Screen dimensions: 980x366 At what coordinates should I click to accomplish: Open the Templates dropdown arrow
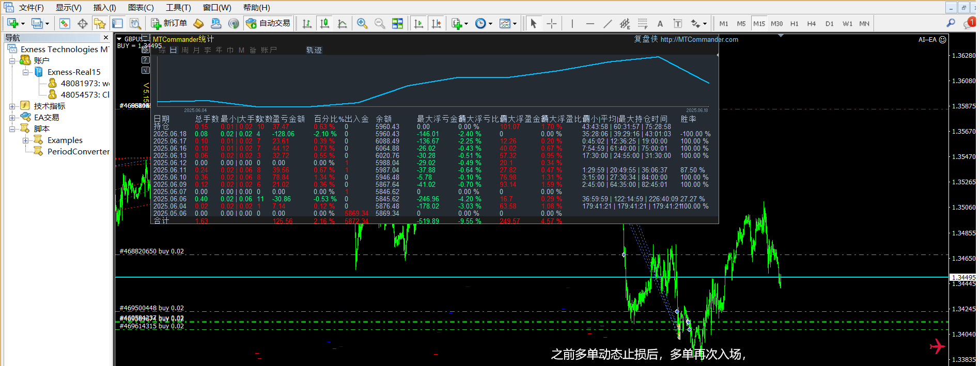(x=515, y=24)
